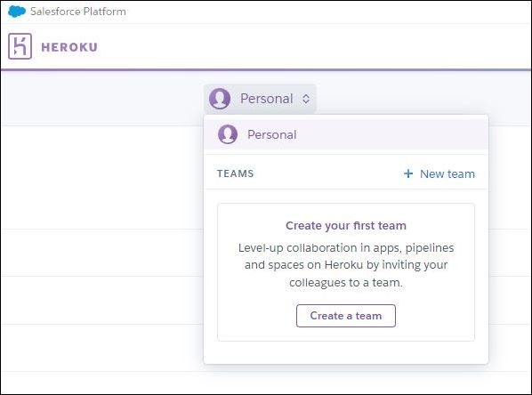Collapse the Personal account switcher dropdown

(261, 99)
